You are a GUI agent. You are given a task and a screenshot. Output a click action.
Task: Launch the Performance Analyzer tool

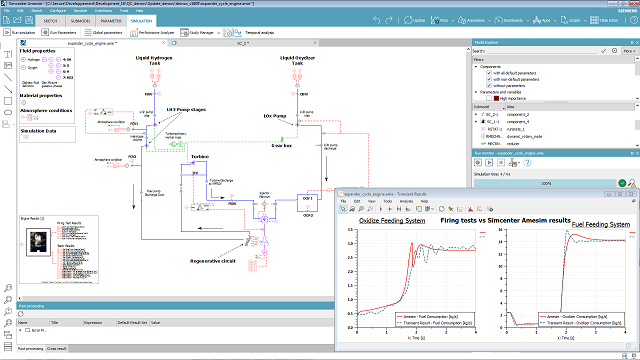pos(152,32)
